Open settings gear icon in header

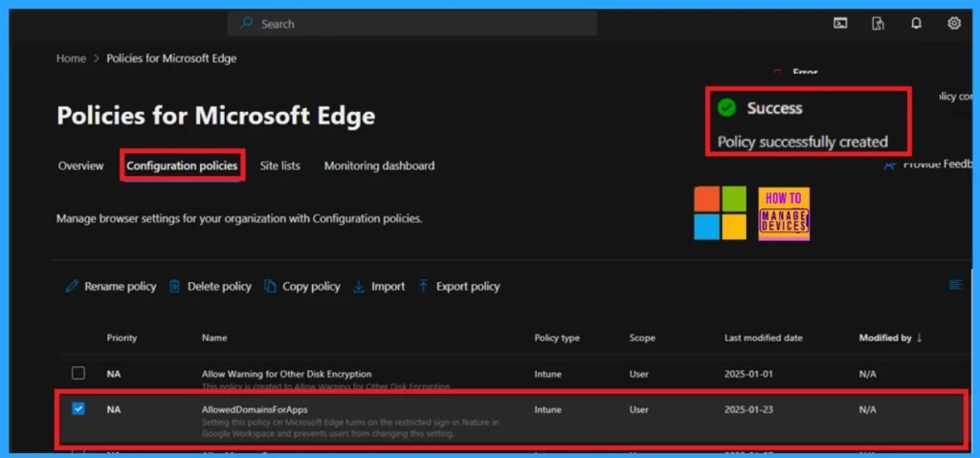(x=954, y=24)
